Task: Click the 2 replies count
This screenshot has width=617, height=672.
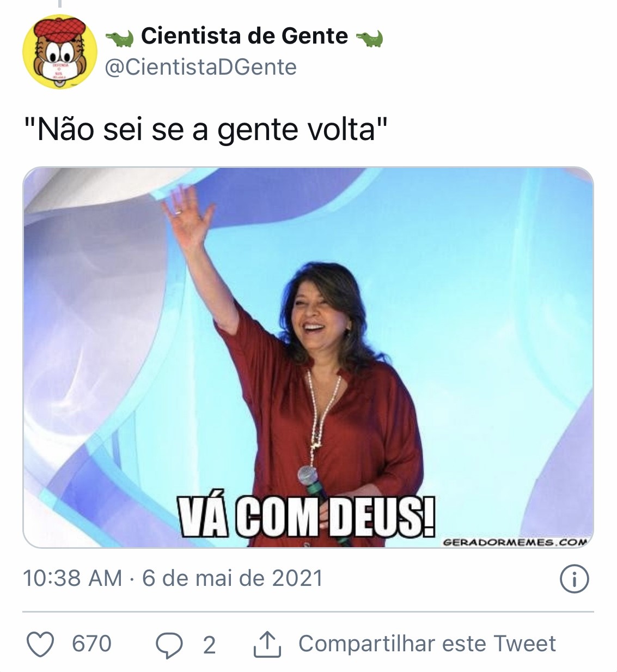Action: tap(209, 645)
